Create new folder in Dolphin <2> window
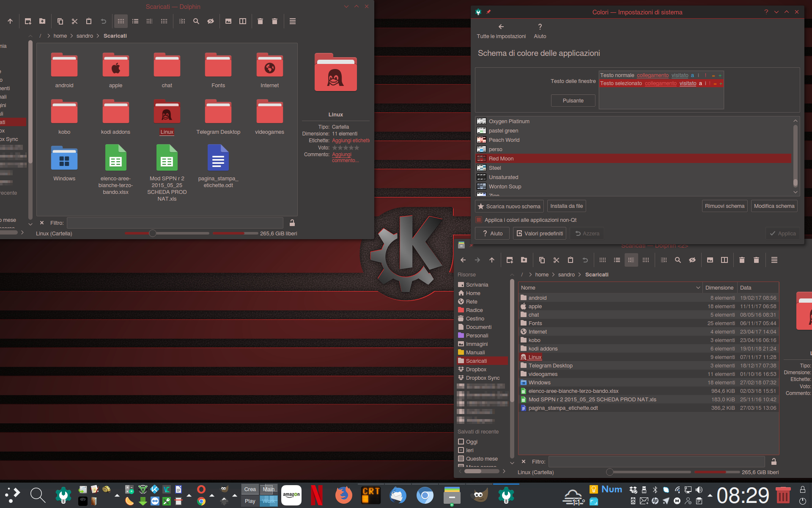The height and width of the screenshot is (508, 812). coord(524,260)
